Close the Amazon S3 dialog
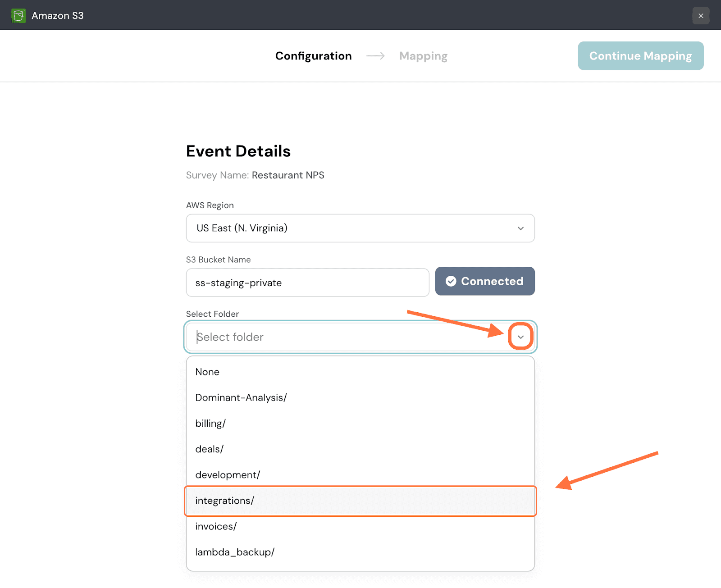This screenshot has height=588, width=721. coord(701,16)
